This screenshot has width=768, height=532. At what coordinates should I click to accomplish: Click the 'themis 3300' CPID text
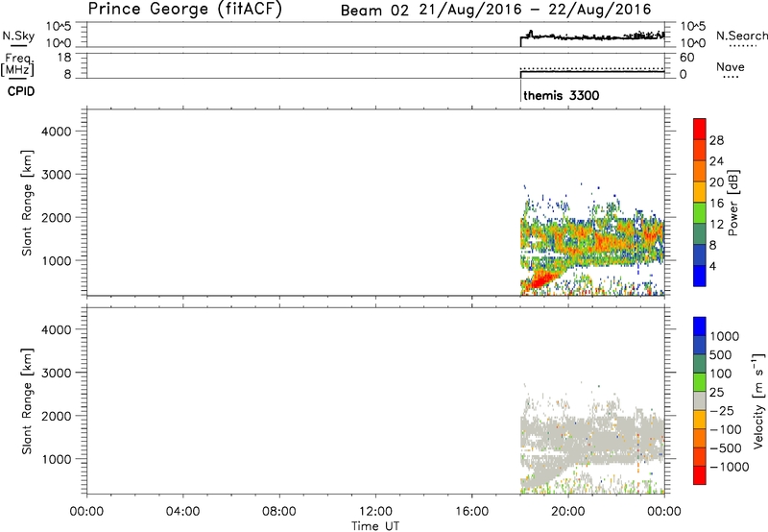point(562,95)
